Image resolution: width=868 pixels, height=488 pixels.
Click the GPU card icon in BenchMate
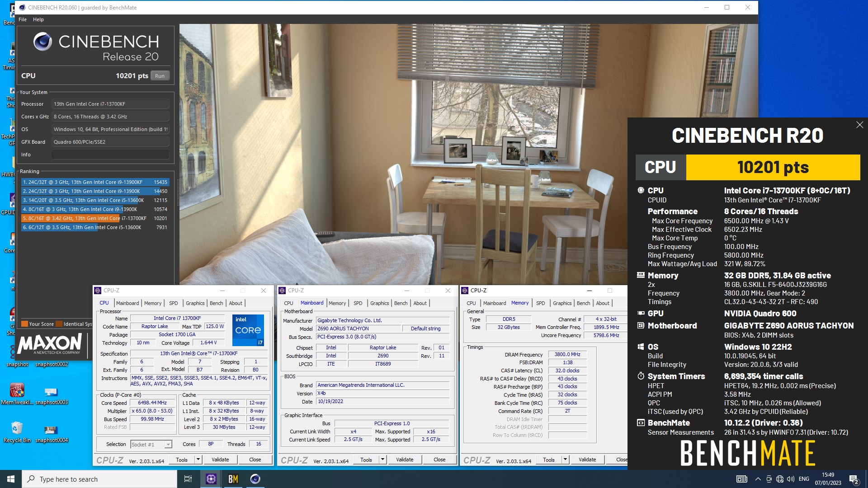(641, 313)
